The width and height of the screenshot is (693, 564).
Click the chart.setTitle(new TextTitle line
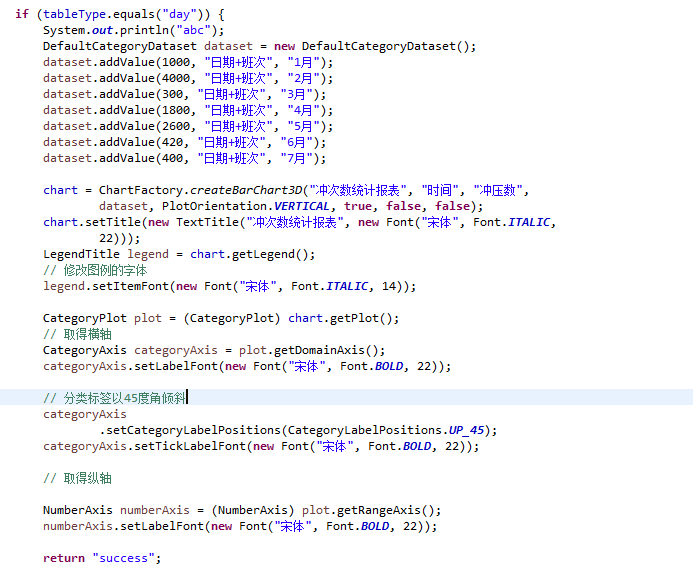299,222
